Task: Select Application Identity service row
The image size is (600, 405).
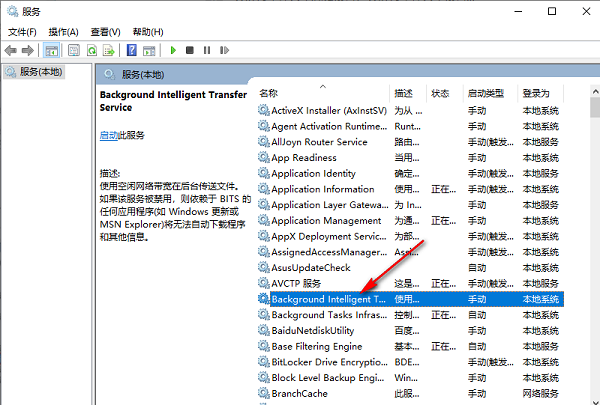Action: point(410,173)
